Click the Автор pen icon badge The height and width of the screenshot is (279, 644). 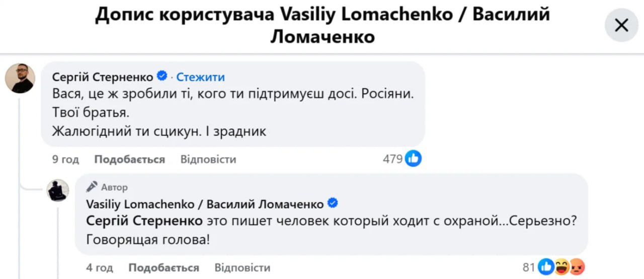click(x=92, y=187)
